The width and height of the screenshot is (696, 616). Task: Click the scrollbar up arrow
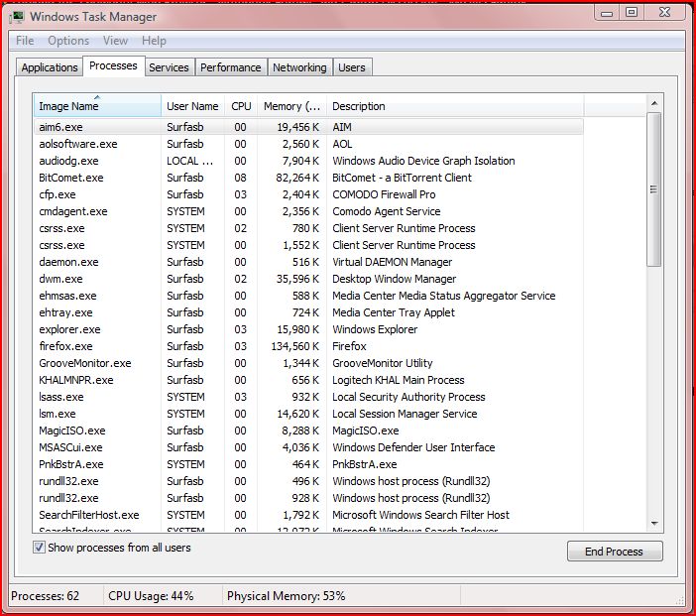[x=653, y=103]
